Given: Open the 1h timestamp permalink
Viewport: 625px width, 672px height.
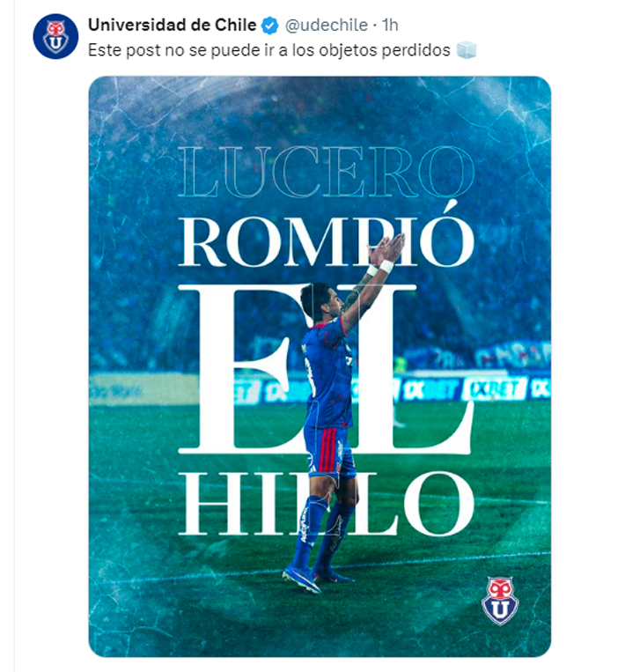Looking at the screenshot, I should [x=390, y=25].
